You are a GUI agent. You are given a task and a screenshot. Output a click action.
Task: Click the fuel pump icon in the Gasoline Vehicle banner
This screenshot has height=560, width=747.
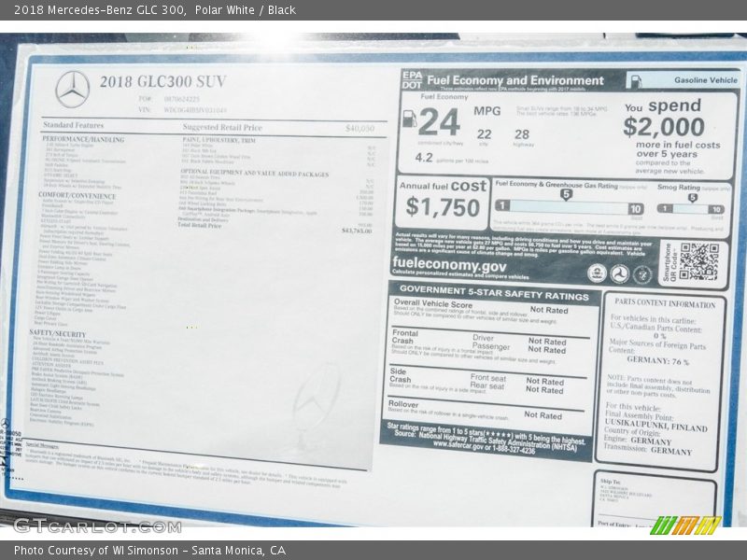click(636, 81)
